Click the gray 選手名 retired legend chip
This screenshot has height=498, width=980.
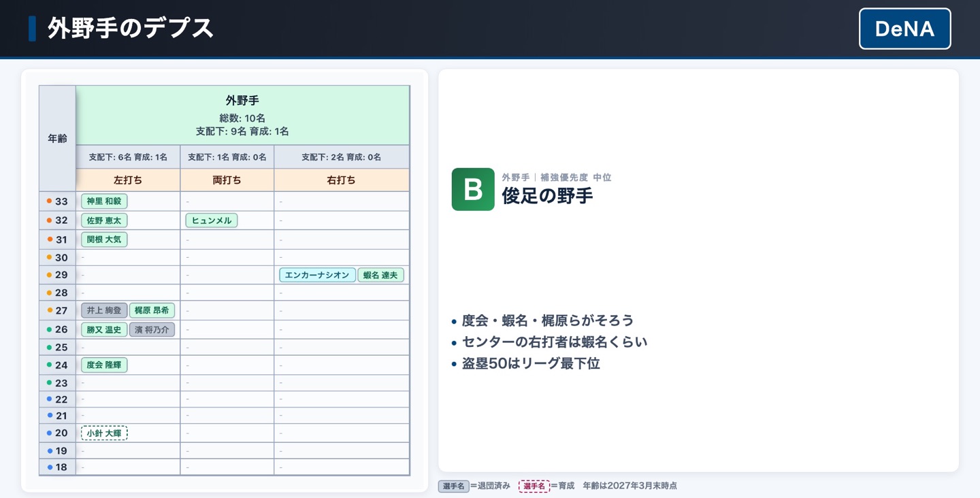[453, 486]
